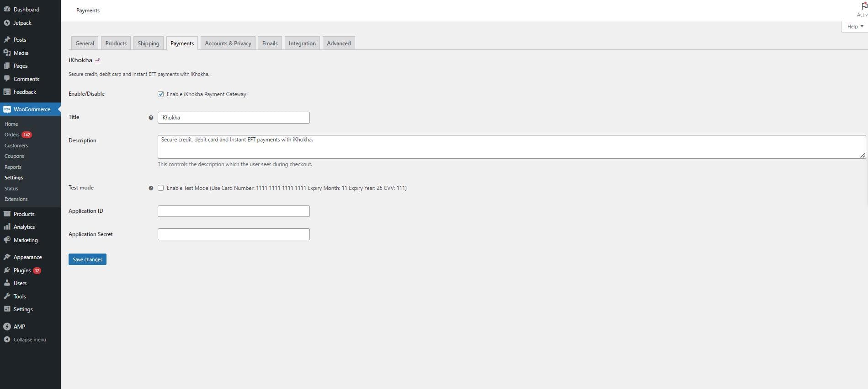Viewport: 868px width, 389px height.
Task: Expand the Help dropdown
Action: coord(855,27)
